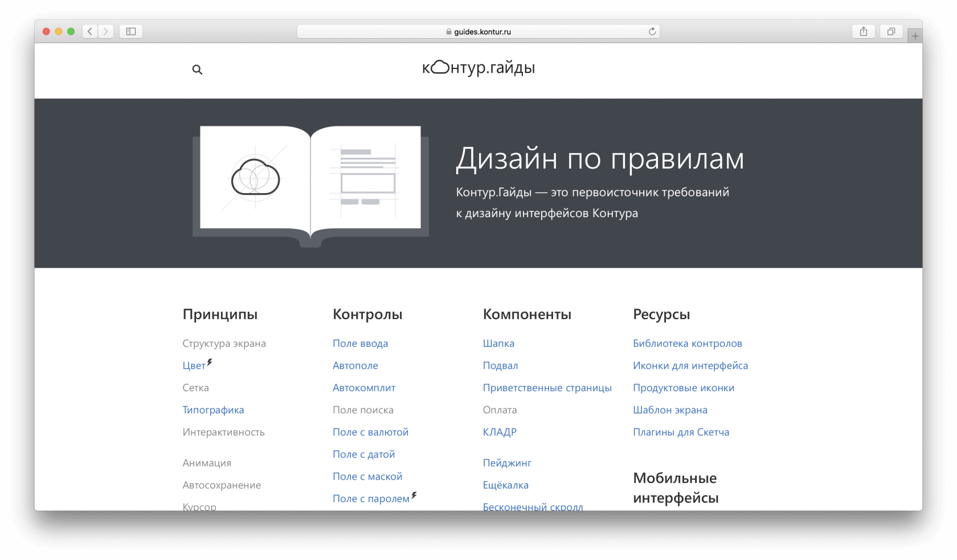Show all tabs overview button

[891, 31]
